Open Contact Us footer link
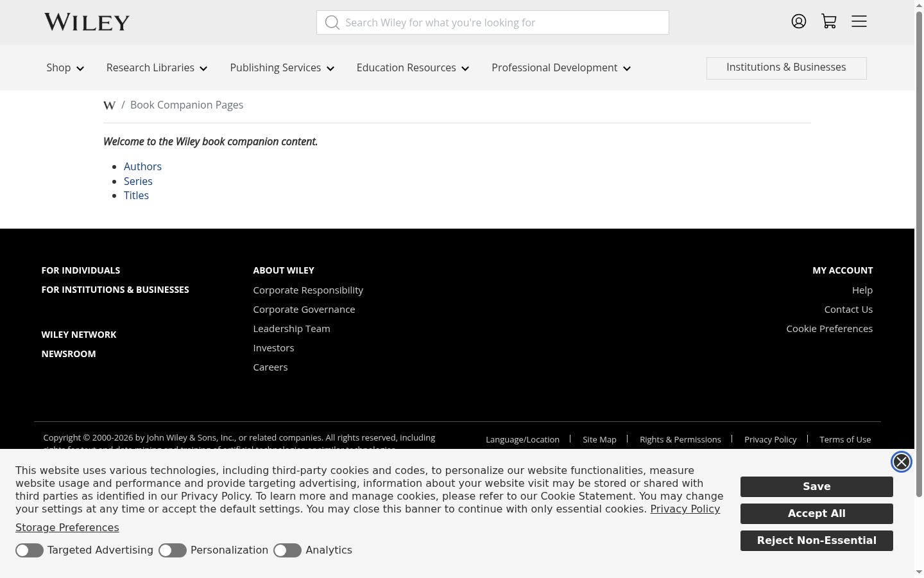The width and height of the screenshot is (924, 578). pyautogui.click(x=848, y=310)
